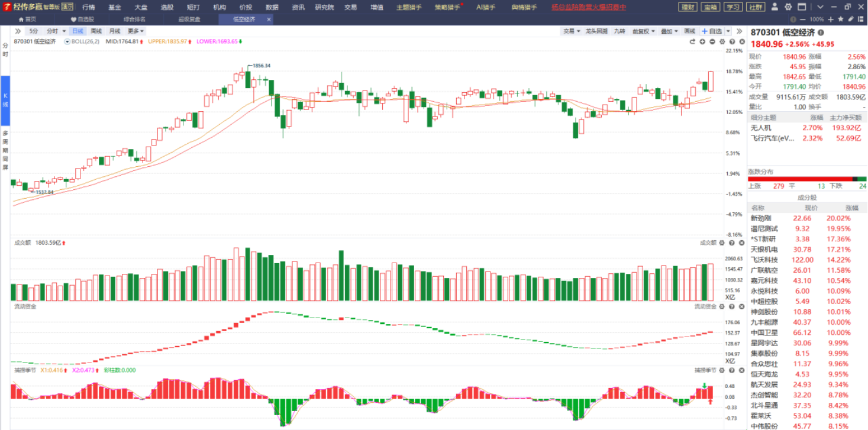
Task: Click the star favorite icon beside zoom controls
Action: tap(841, 19)
